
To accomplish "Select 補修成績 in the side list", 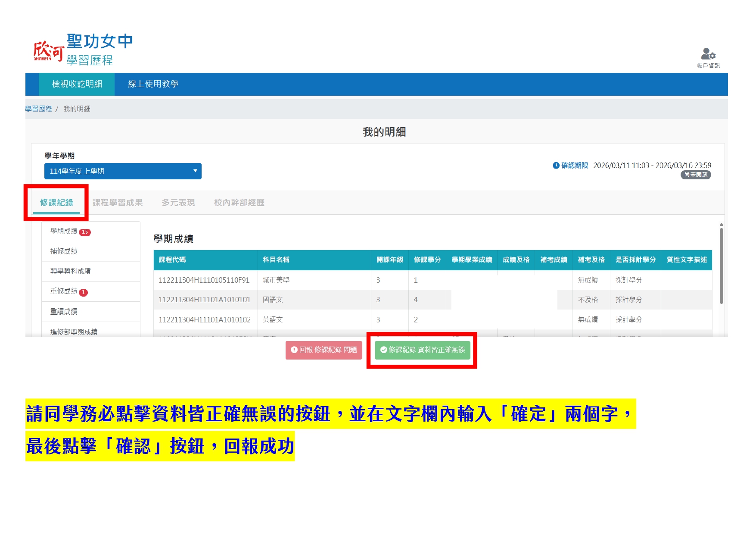I will point(64,251).
